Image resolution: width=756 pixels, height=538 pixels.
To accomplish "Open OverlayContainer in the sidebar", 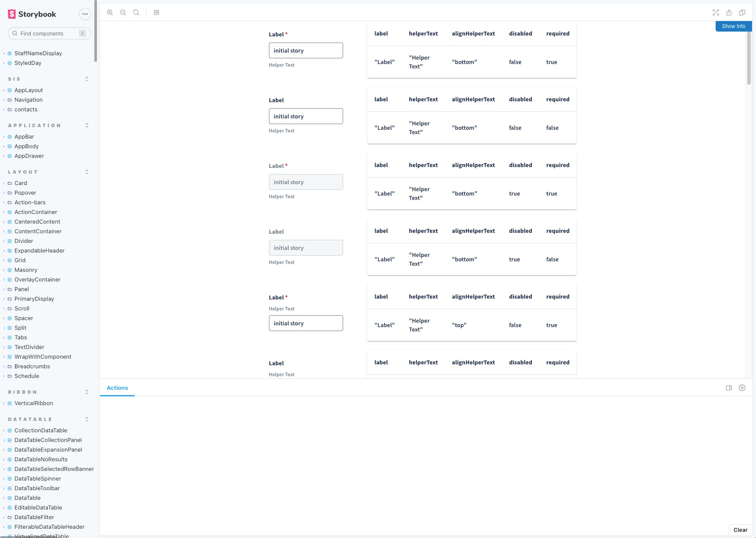I will point(37,280).
